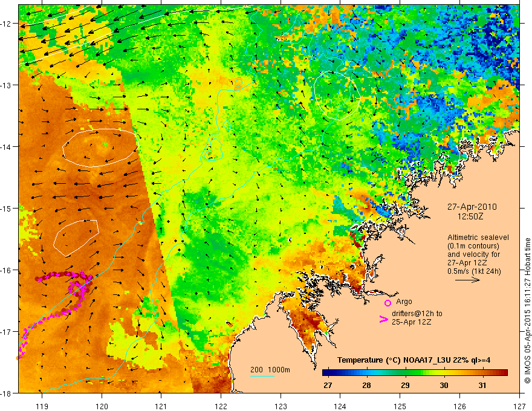Click '25-Apr 12Z' legend text
Viewport: 532px width, 411px height.
click(x=411, y=322)
